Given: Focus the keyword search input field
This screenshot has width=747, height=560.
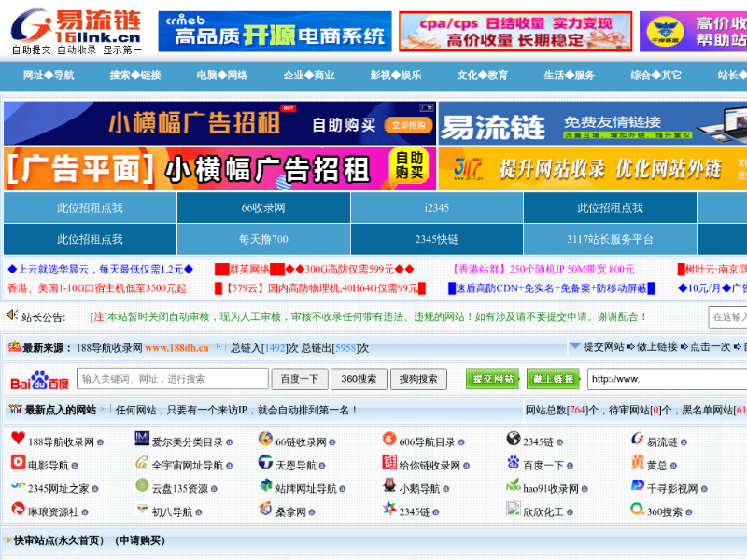Looking at the screenshot, I should [x=173, y=379].
